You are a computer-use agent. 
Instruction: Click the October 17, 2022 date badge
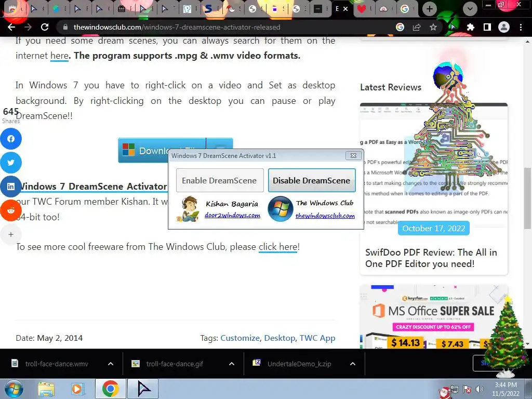point(434,229)
